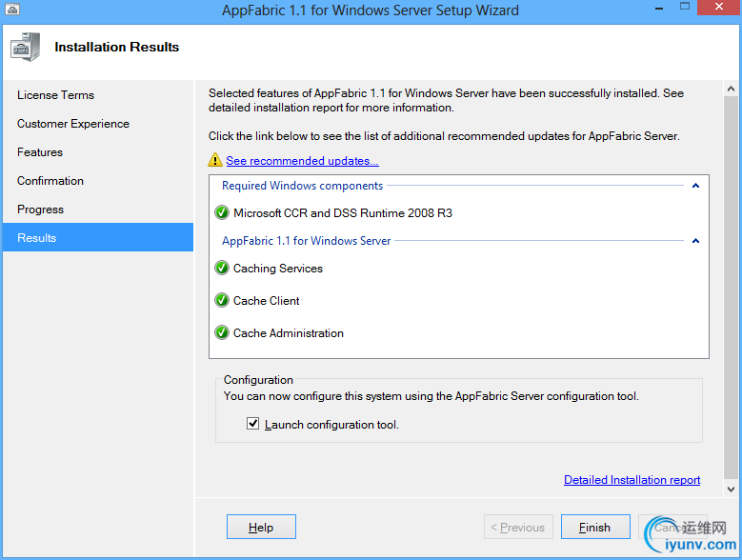Screen dimensions: 742x560
Task: Close the Setup Wizard window
Action: 719,8
